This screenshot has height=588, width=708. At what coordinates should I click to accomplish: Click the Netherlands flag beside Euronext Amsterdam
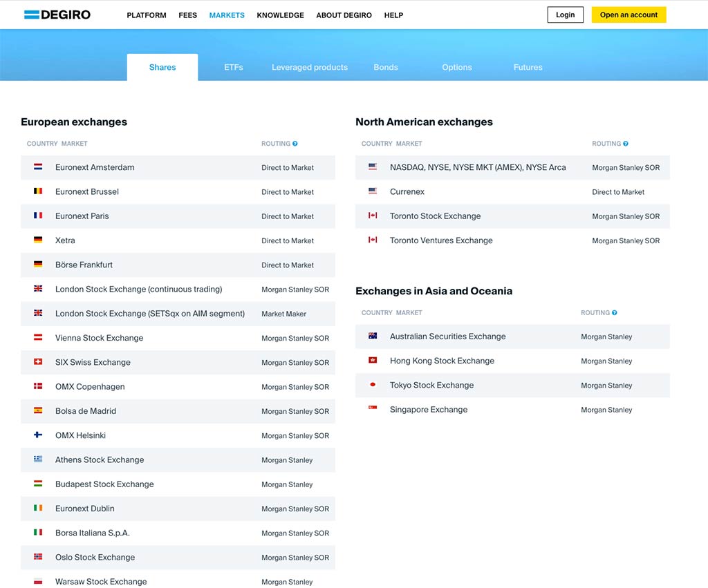[38, 167]
